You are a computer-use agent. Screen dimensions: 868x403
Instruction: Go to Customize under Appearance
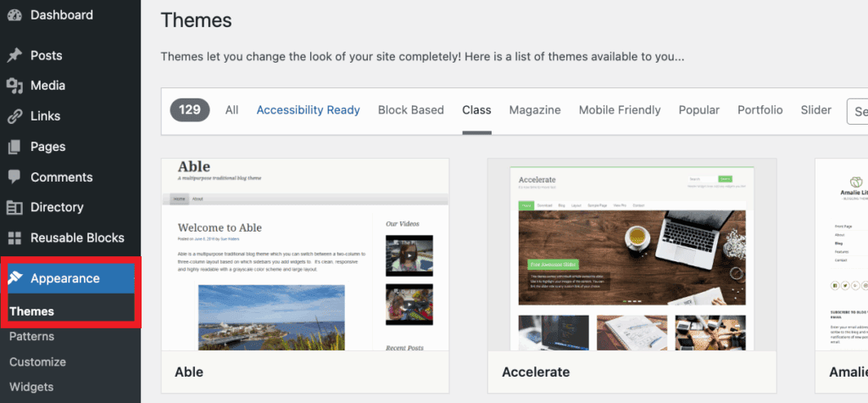[37, 361]
